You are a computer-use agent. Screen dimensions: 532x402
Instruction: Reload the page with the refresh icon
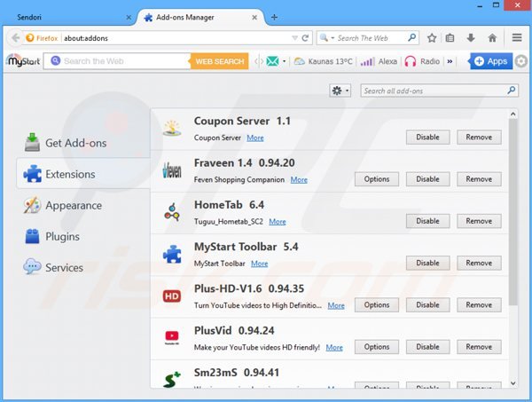pos(305,38)
